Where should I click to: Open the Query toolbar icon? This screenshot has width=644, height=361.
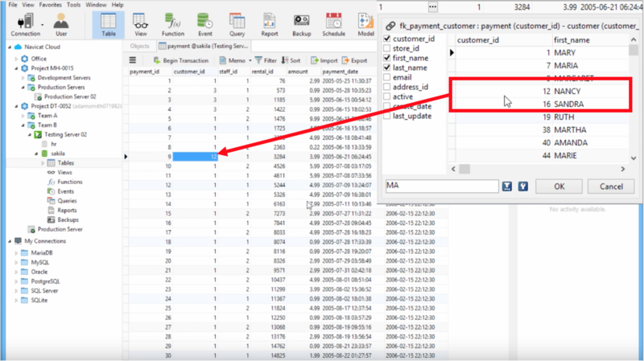(237, 25)
